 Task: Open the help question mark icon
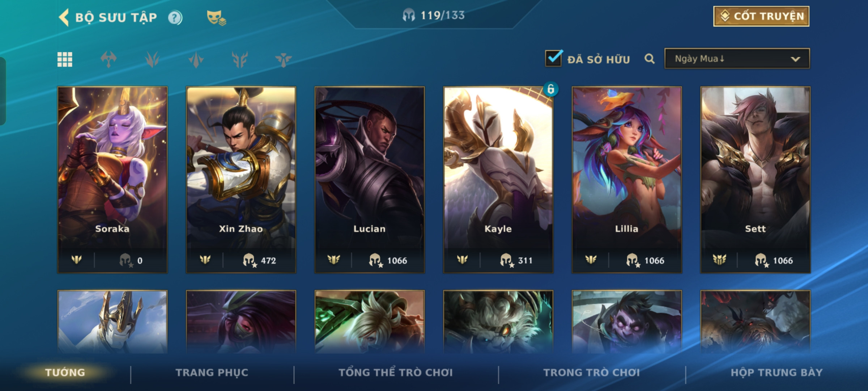(175, 17)
